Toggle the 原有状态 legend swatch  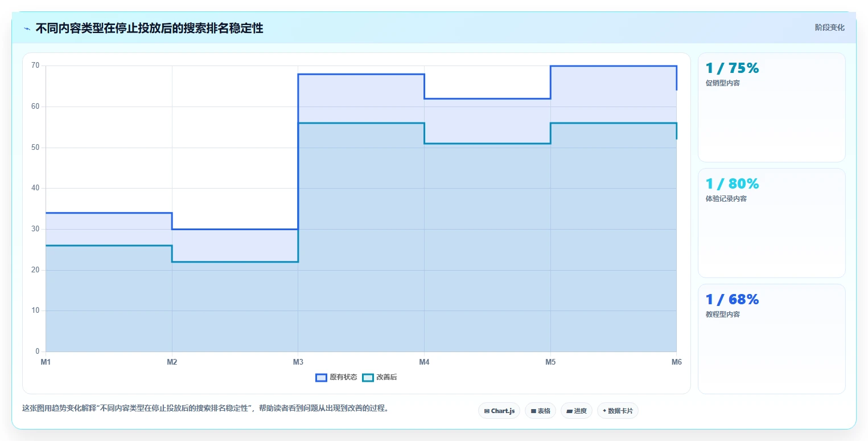(321, 377)
